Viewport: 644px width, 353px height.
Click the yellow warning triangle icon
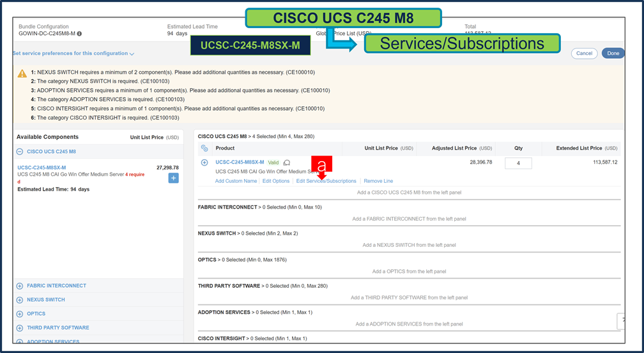(x=22, y=74)
